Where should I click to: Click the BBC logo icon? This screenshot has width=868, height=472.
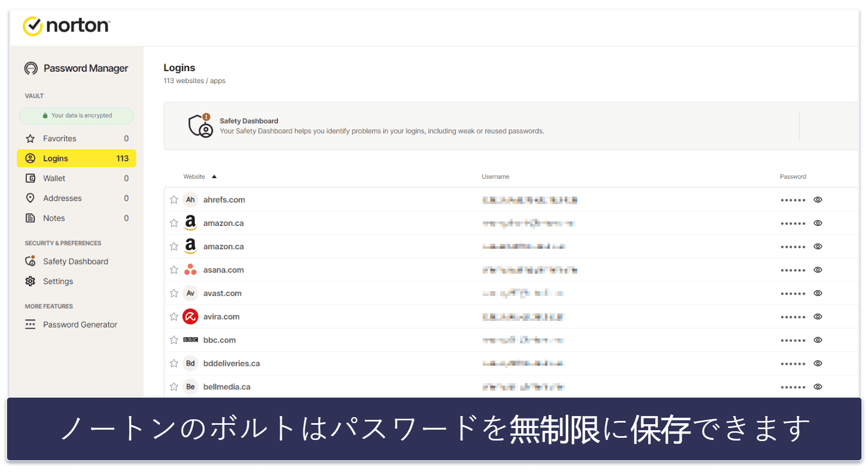(191, 340)
